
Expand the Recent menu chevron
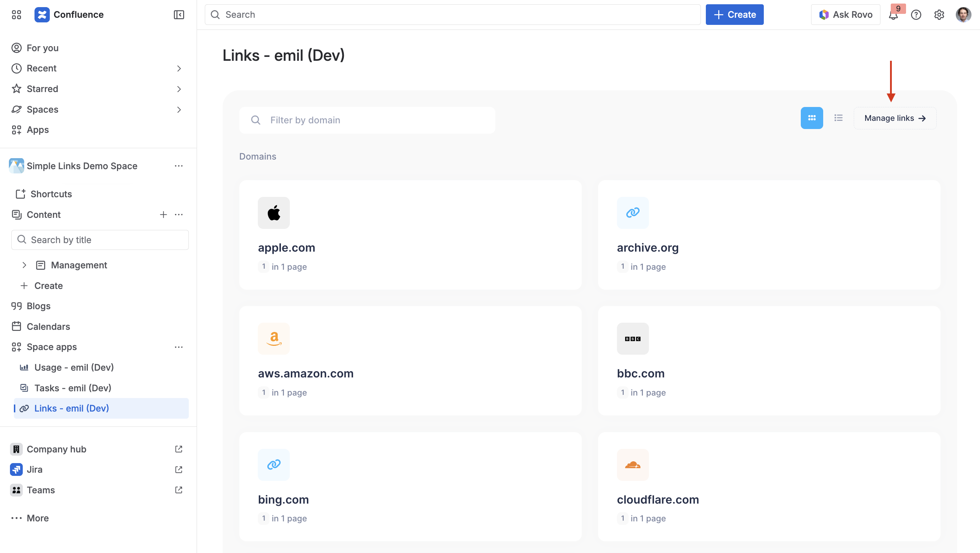pos(179,69)
